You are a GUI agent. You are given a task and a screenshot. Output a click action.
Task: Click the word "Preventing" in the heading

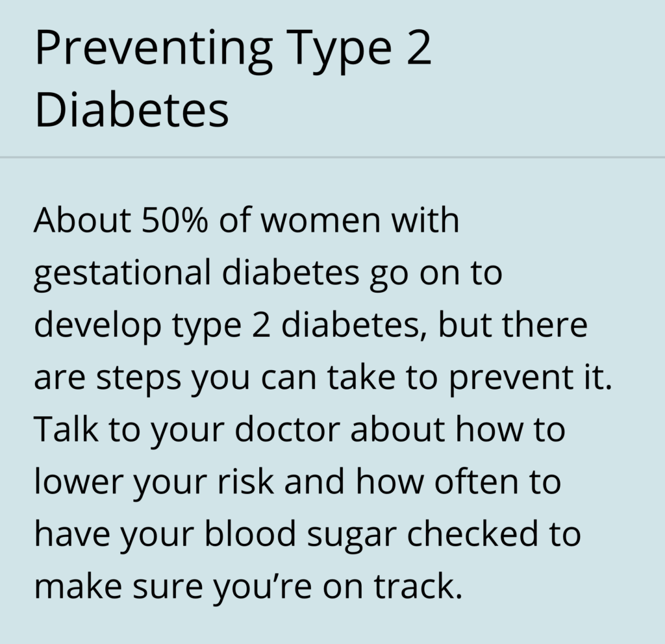(153, 49)
